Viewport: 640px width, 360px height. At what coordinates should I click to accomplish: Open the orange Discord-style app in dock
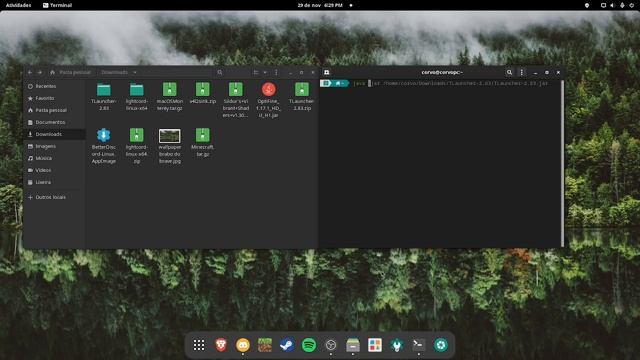(243, 345)
